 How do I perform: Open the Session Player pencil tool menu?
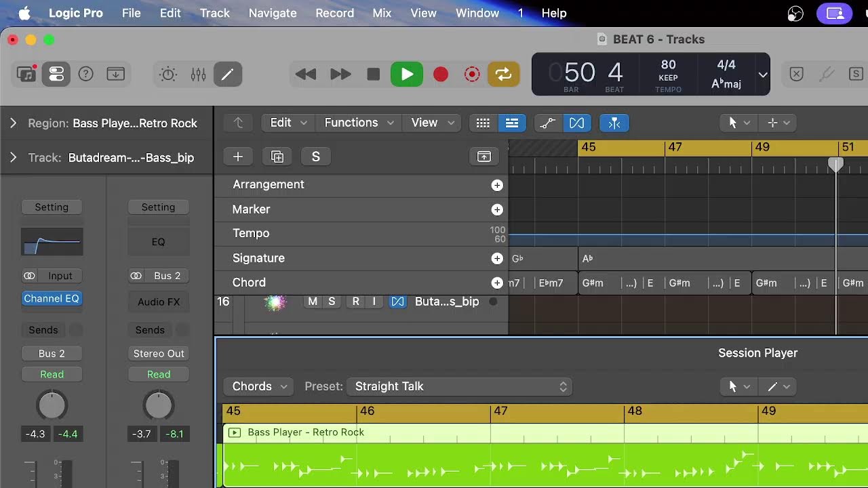[x=778, y=386]
